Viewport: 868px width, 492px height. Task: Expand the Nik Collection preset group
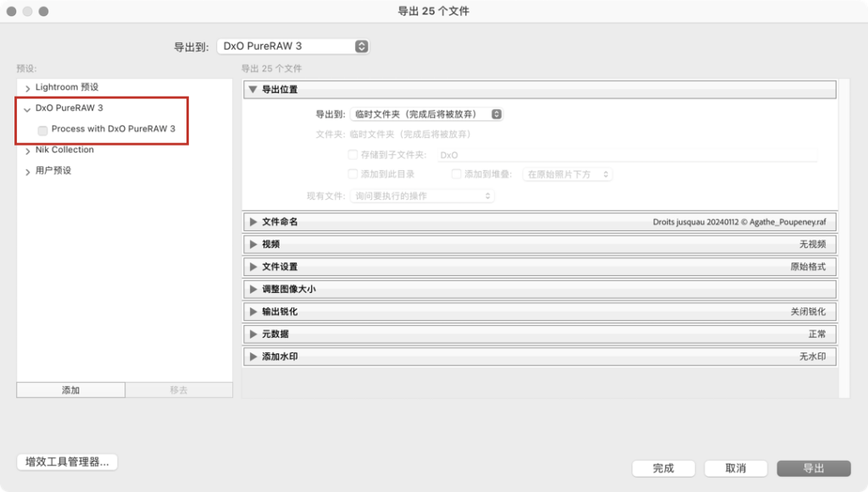[x=27, y=151]
